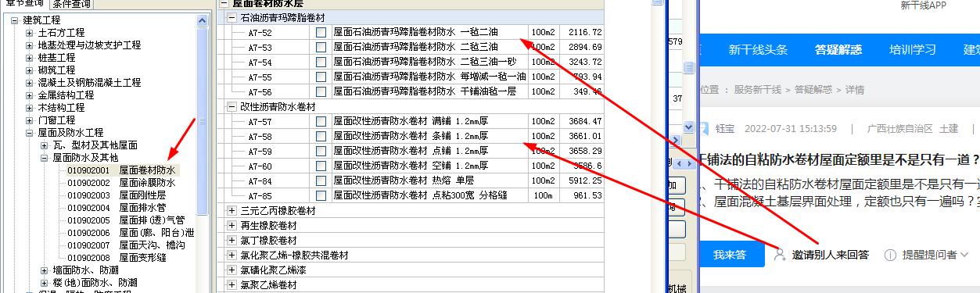
Task: Collapse the 建筑工程 root tree node
Action: pos(15,20)
